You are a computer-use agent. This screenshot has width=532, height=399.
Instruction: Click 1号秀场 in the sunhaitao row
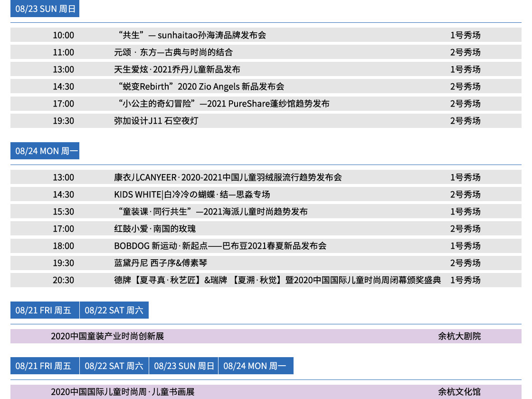tap(465, 35)
